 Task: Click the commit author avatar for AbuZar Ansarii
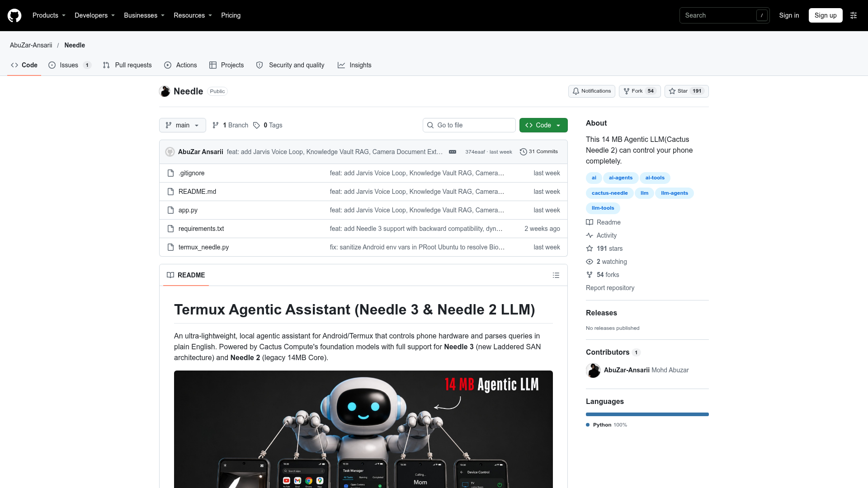(x=170, y=152)
